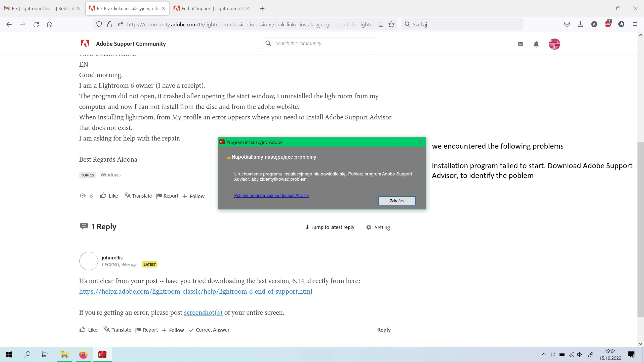
Task: Bookmark this page with the star icon
Action: coord(391,24)
